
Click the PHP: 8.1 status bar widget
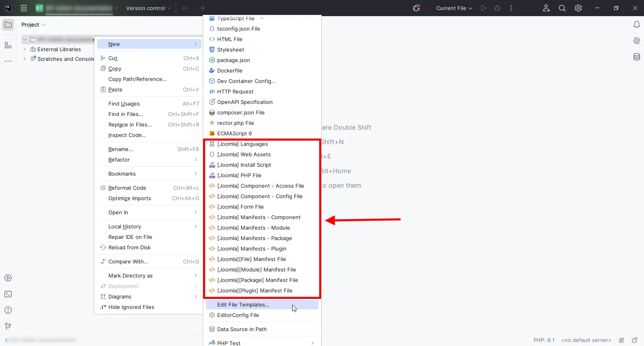pyautogui.click(x=544, y=340)
